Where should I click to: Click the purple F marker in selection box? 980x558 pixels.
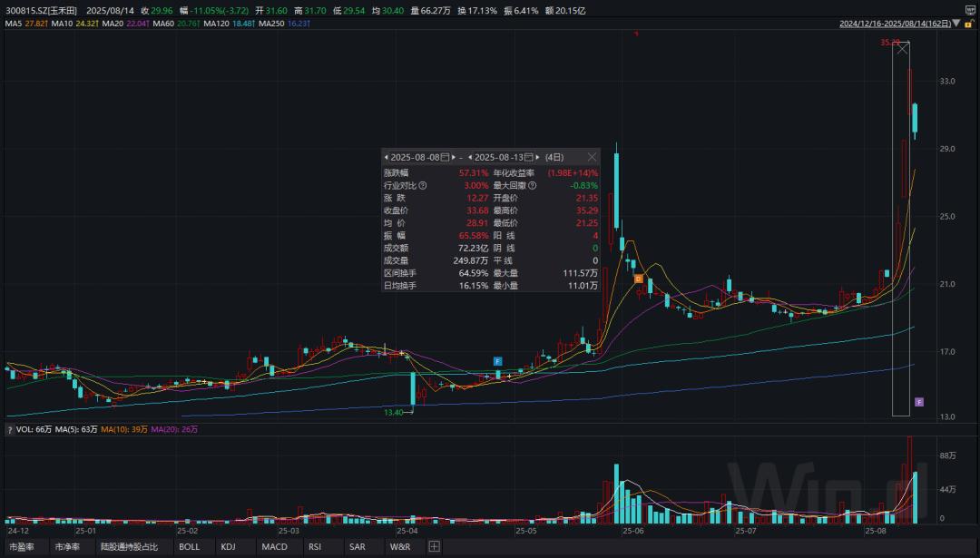[918, 402]
